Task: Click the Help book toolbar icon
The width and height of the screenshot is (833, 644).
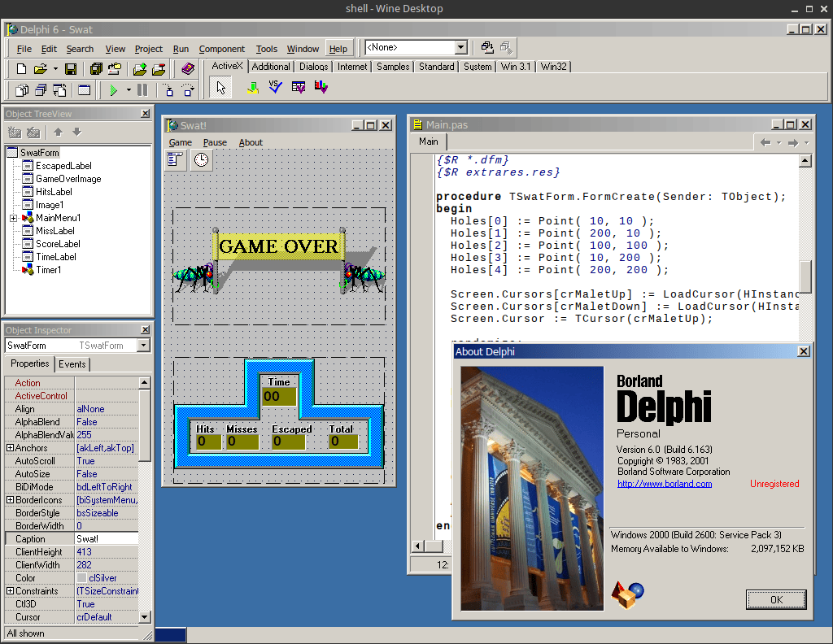Action: pos(188,69)
